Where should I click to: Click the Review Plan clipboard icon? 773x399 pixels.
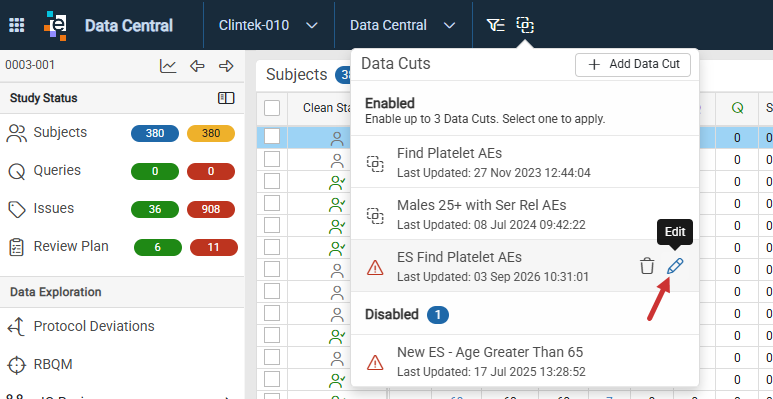17,247
